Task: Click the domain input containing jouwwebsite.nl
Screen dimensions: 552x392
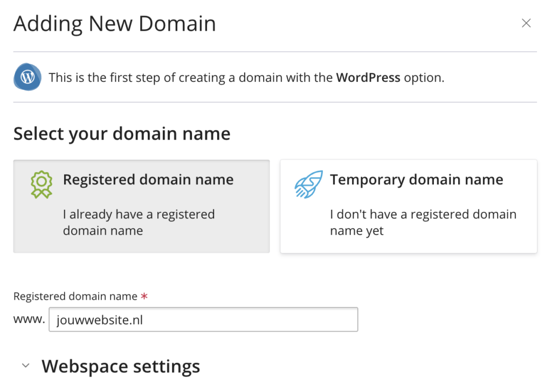Action: (x=203, y=320)
